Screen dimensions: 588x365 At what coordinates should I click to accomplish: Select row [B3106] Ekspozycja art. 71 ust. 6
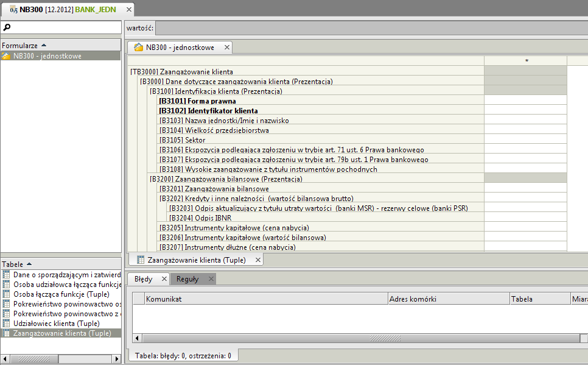click(x=321, y=150)
